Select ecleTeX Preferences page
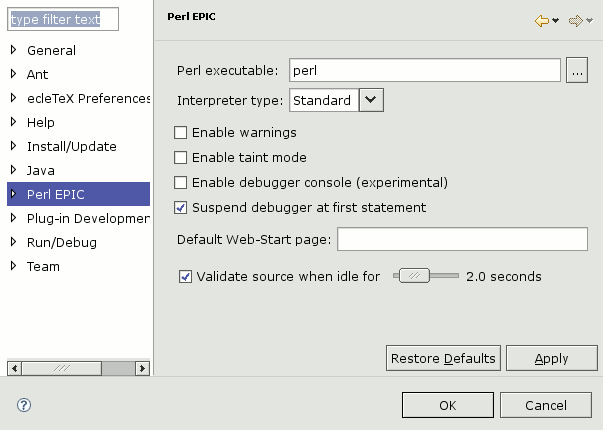 point(88,98)
